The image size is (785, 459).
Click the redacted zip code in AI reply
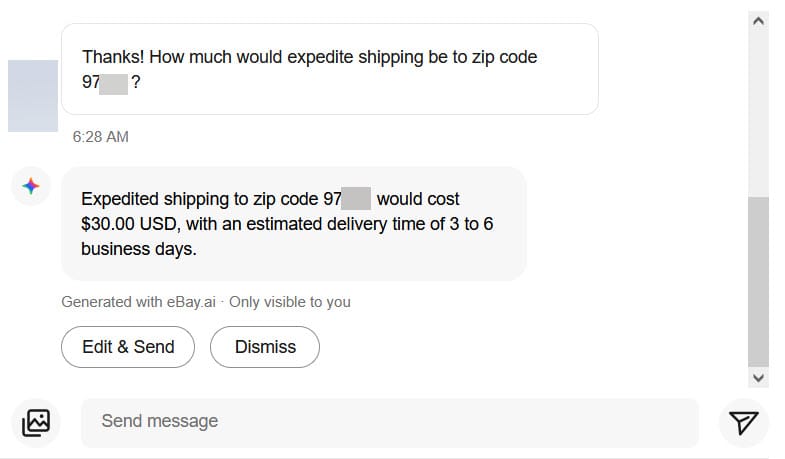pyautogui.click(x=357, y=198)
